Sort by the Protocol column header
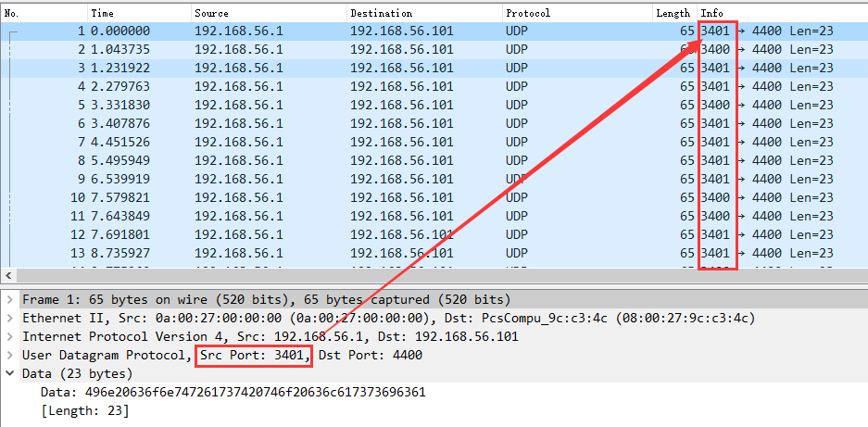The image size is (868, 427). point(577,13)
